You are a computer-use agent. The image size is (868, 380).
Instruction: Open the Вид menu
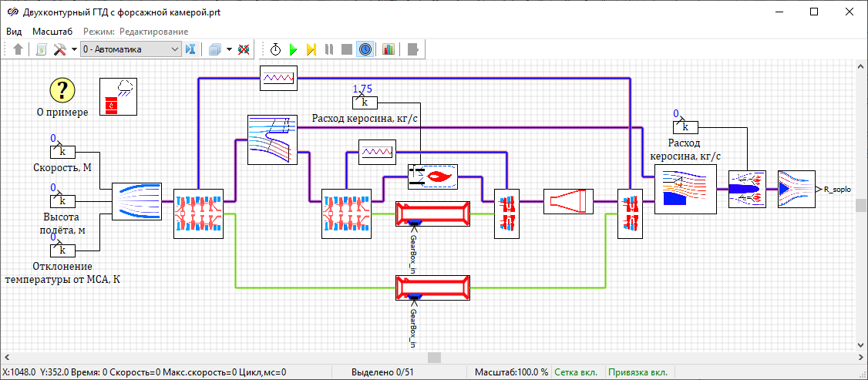pyautogui.click(x=15, y=32)
